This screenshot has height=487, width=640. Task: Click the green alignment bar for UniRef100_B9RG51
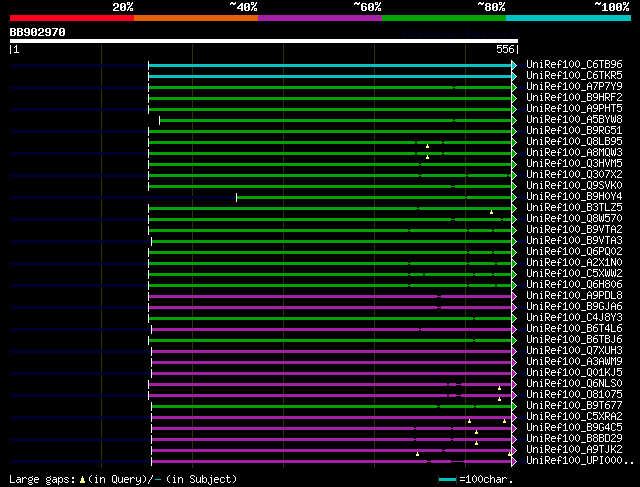pyautogui.click(x=330, y=131)
